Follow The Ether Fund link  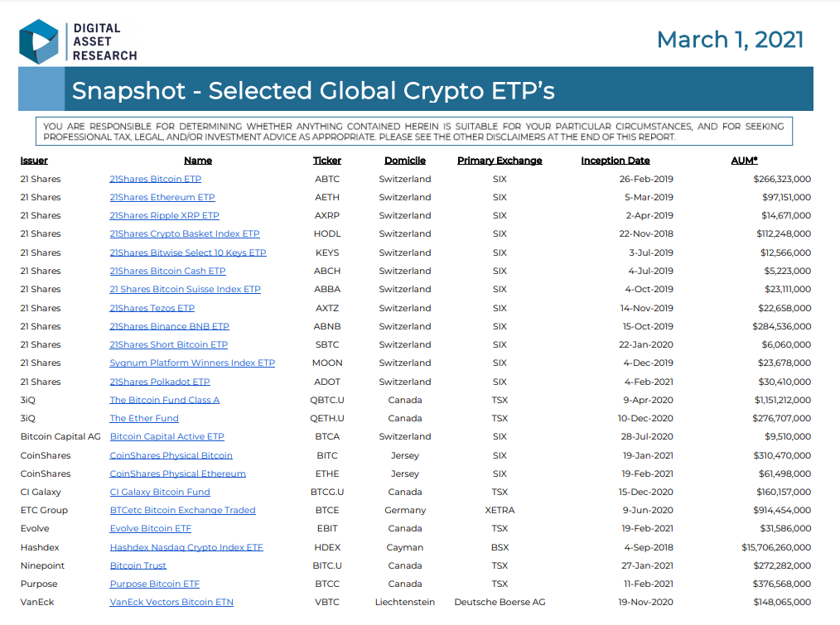tap(144, 418)
